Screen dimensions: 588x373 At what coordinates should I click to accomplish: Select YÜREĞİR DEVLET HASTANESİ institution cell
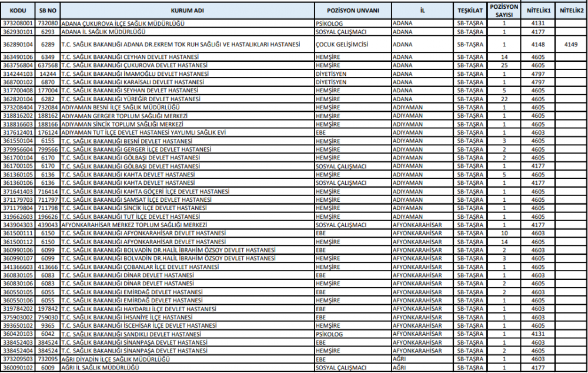point(187,99)
